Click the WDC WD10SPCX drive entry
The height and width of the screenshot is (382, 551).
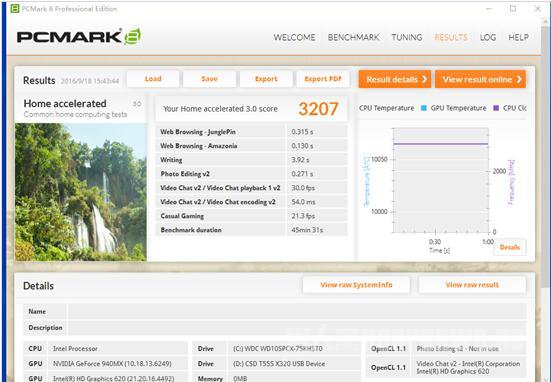(278, 349)
